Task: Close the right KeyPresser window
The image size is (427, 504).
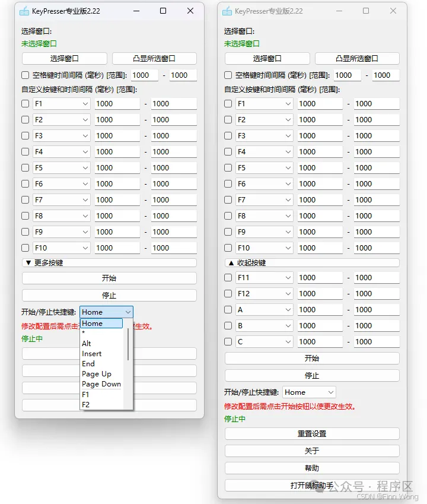Action: [393, 11]
